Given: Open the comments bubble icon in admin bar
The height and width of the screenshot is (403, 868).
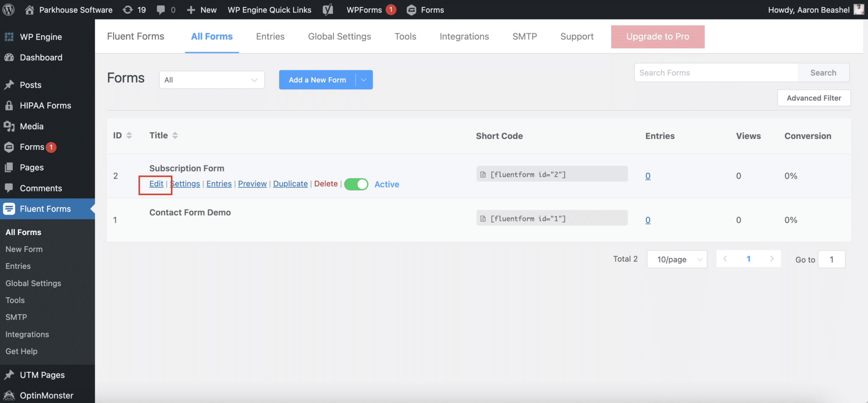Looking at the screenshot, I should pos(160,9).
